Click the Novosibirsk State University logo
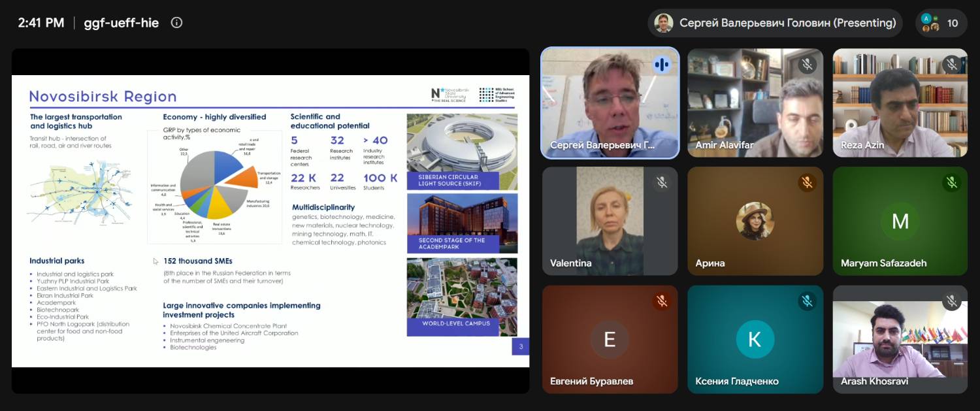Image resolution: width=980 pixels, height=411 pixels. tap(450, 94)
